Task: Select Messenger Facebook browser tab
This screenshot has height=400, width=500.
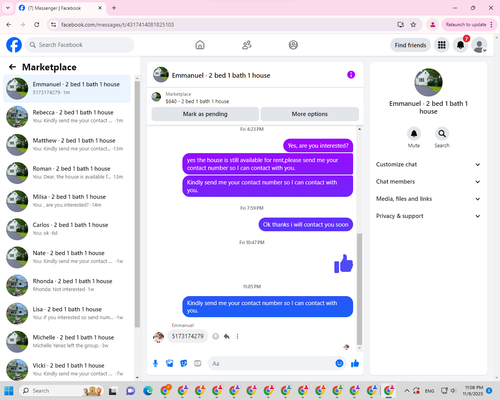Action: (x=60, y=8)
